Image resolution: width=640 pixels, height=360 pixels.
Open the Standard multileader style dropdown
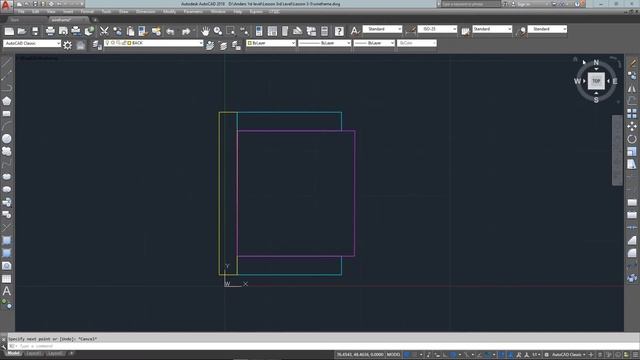pyautogui.click(x=547, y=29)
